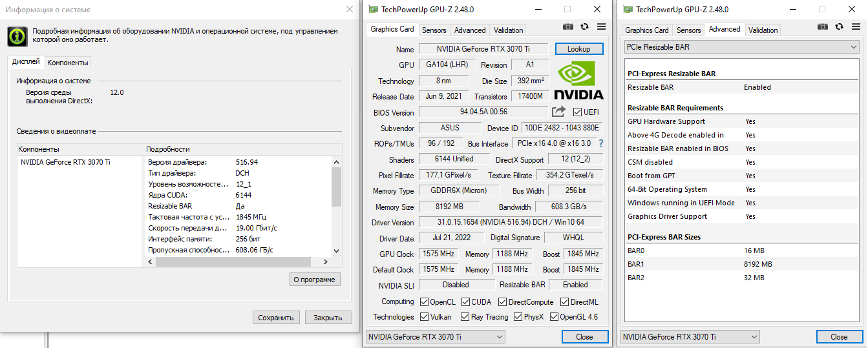Click the Device ID field
Viewport: 868px width, 348px height.
(562, 128)
